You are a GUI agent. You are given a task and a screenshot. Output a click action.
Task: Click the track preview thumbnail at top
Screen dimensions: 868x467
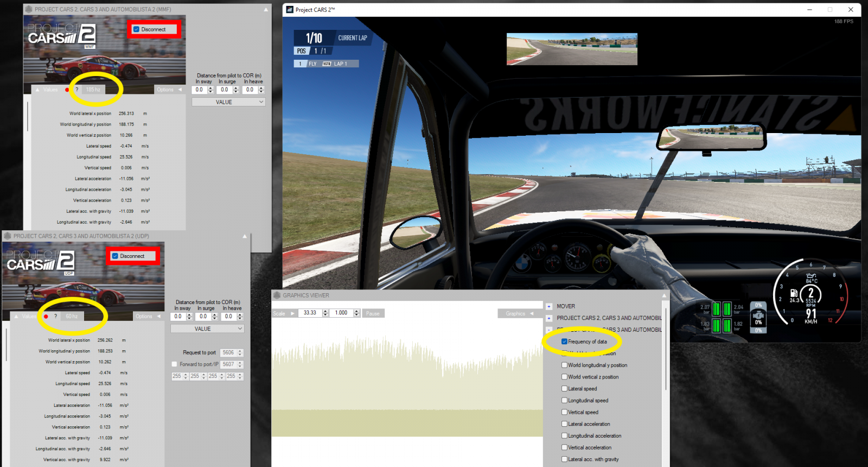tap(572, 49)
